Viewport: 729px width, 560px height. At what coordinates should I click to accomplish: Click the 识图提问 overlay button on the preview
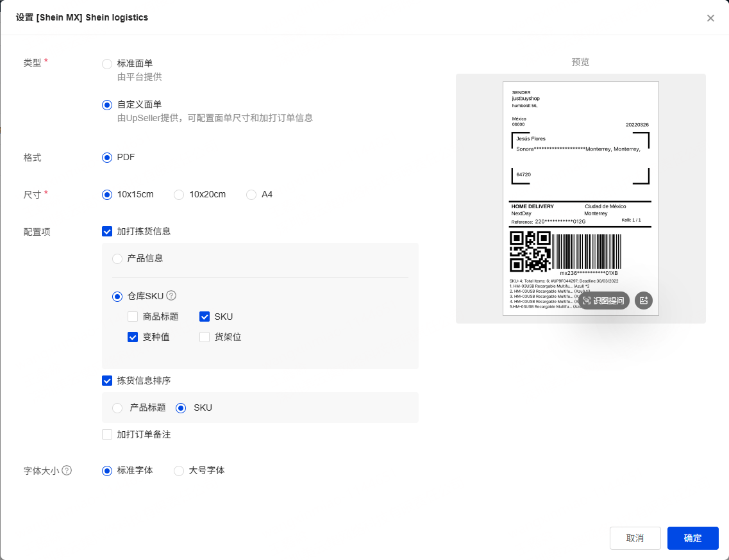coord(604,301)
